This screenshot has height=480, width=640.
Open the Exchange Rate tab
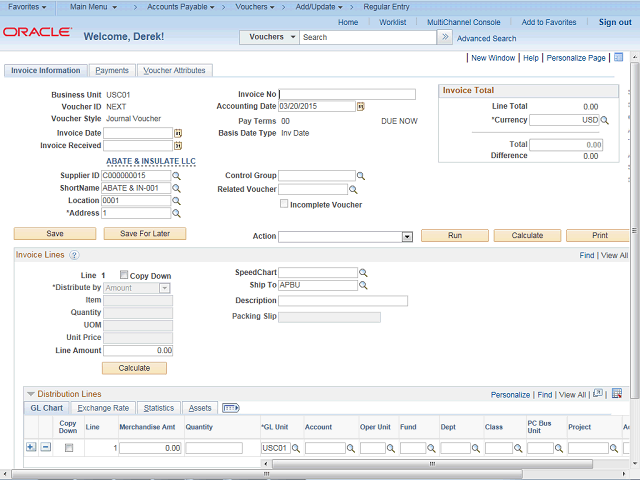(103, 408)
